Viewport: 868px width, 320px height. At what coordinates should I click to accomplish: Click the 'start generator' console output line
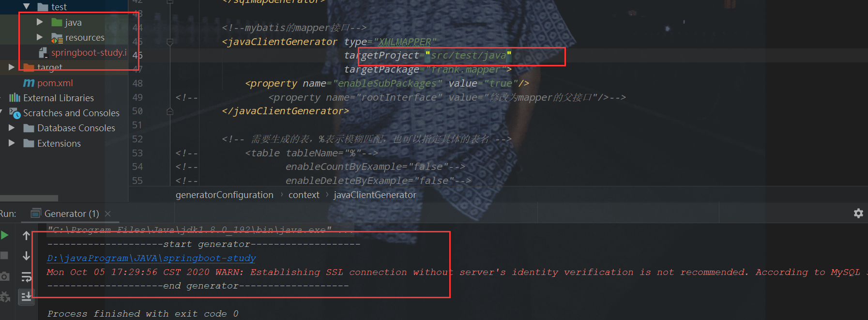[x=203, y=244]
